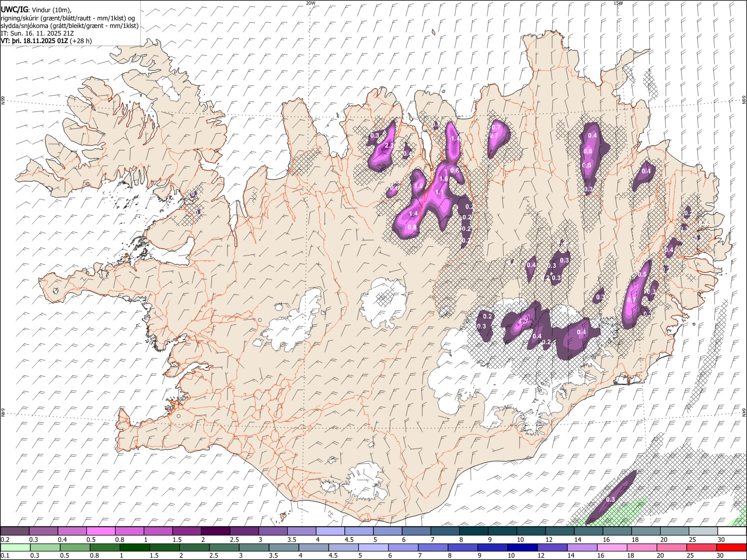
Task: Click the 'rigning/skúrir' legend description line
Action: pyautogui.click(x=68, y=18)
